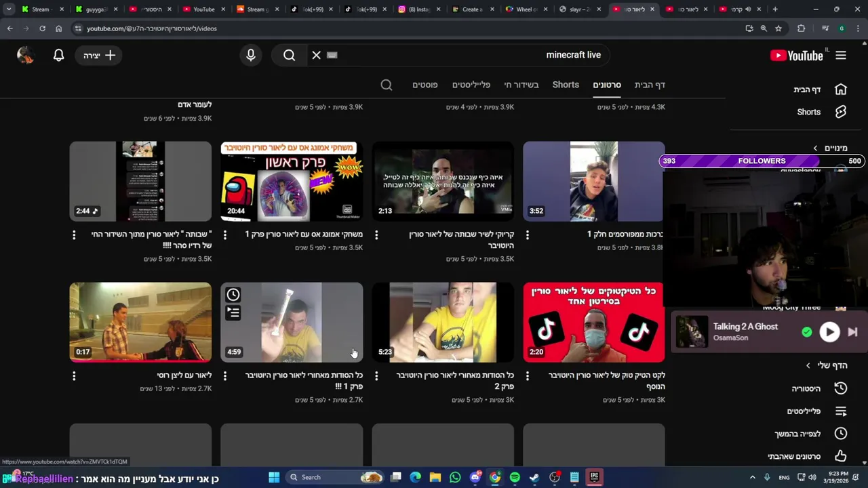Open the 2:13 karaoke video thumbnail
The height and width of the screenshot is (488, 868).
click(x=443, y=182)
